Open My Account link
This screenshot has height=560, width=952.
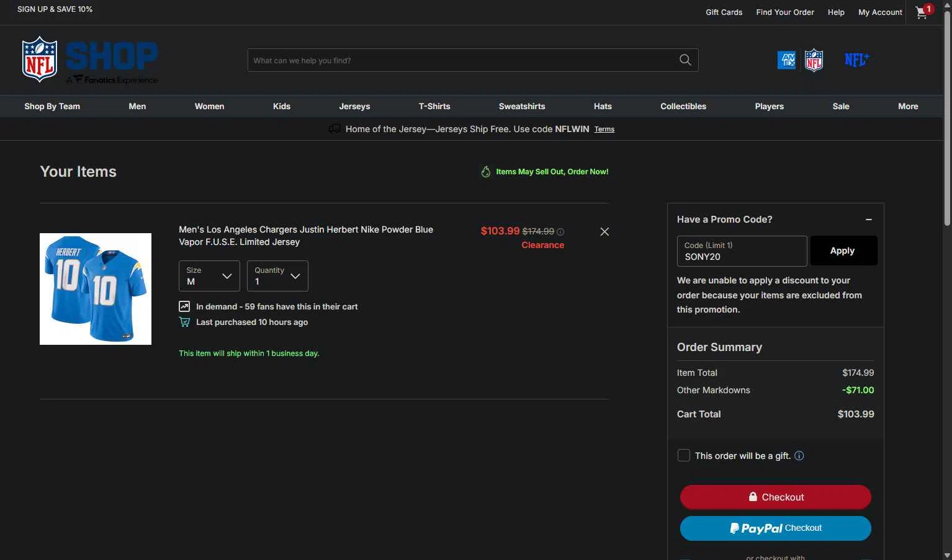(x=880, y=12)
